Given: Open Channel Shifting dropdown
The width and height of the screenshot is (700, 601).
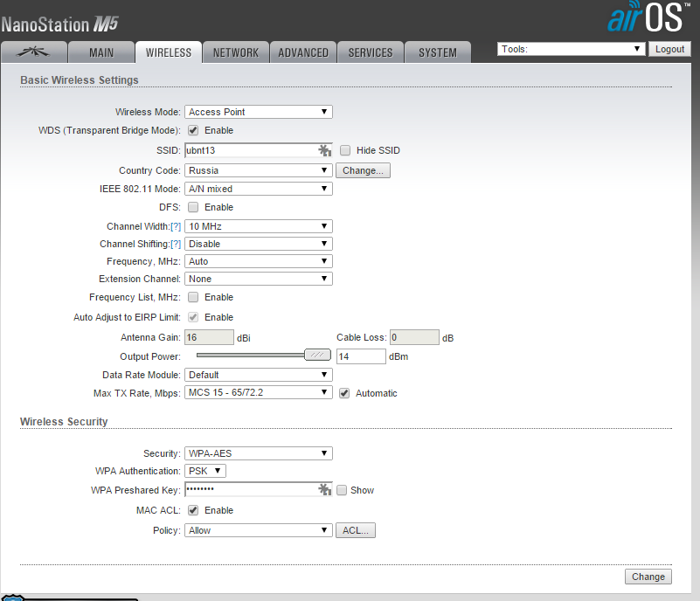Looking at the screenshot, I should pyautogui.click(x=259, y=244).
